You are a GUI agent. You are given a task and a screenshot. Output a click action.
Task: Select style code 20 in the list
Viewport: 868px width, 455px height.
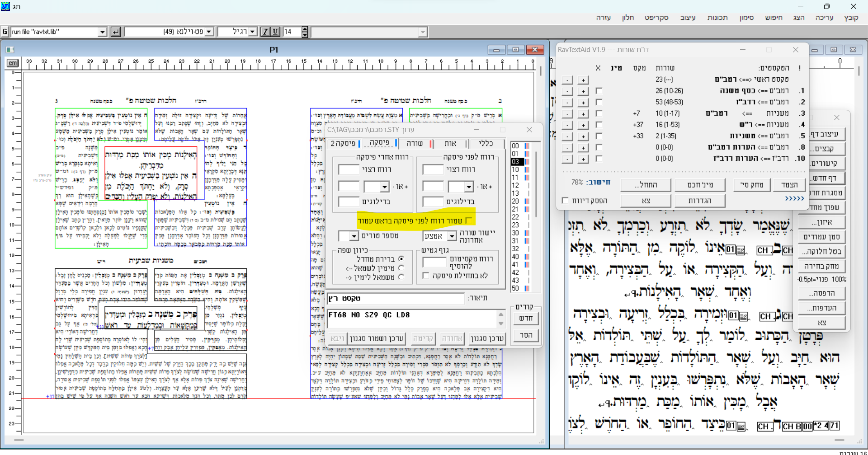point(515,201)
